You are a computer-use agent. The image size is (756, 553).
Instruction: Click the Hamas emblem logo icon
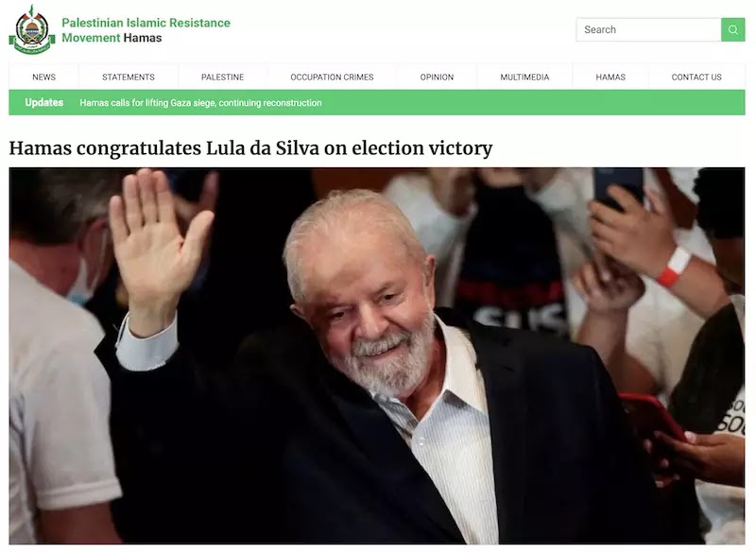(x=32, y=30)
